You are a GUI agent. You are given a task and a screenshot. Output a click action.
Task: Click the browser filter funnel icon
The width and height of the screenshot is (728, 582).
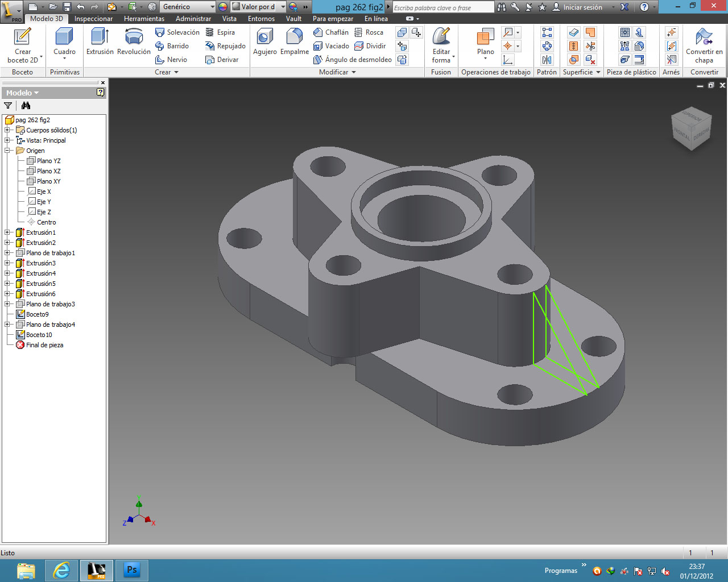coord(8,106)
